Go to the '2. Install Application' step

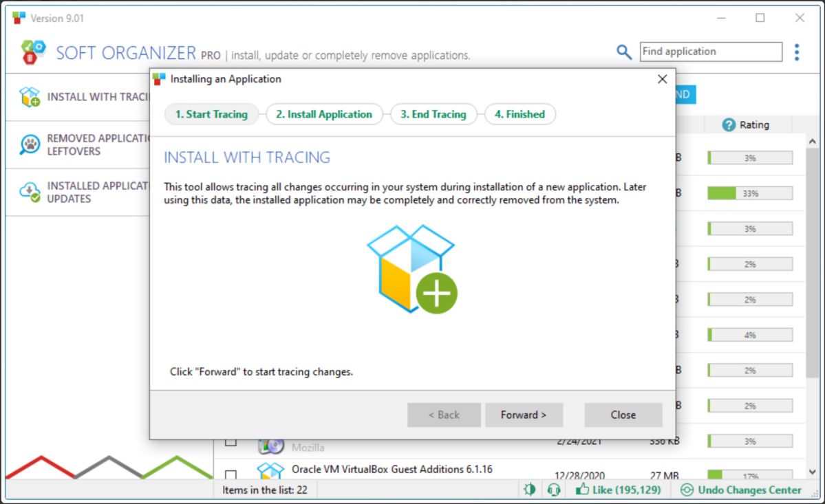point(323,114)
